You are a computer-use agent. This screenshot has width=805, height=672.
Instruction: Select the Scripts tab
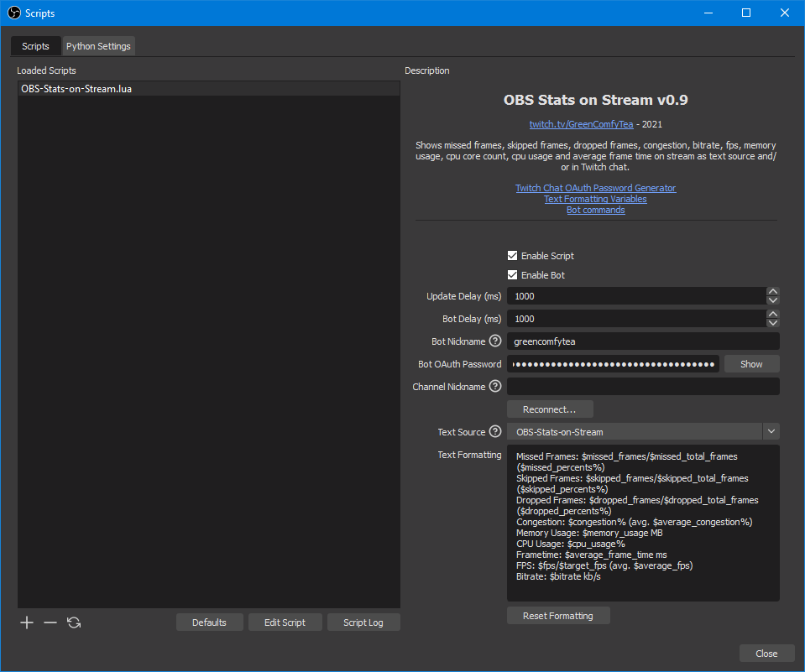click(34, 46)
